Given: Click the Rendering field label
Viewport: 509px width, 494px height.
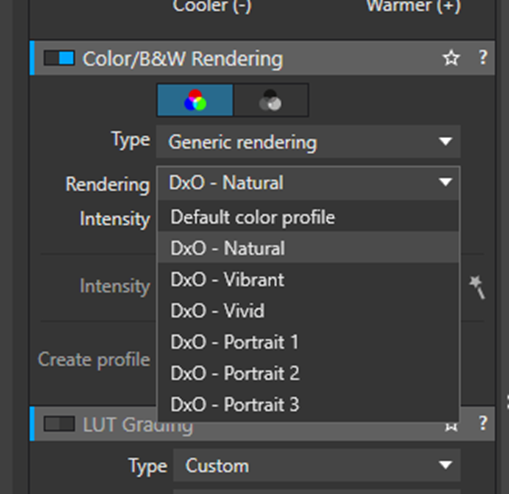Looking at the screenshot, I should [108, 184].
